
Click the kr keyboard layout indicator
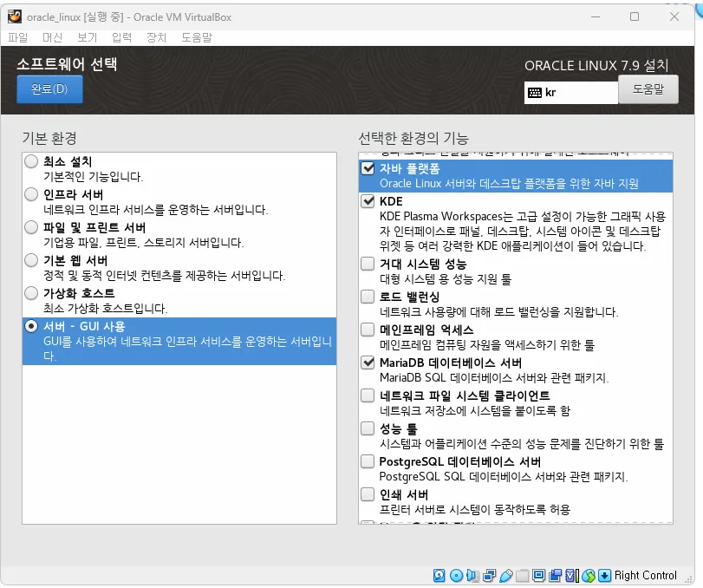(570, 93)
